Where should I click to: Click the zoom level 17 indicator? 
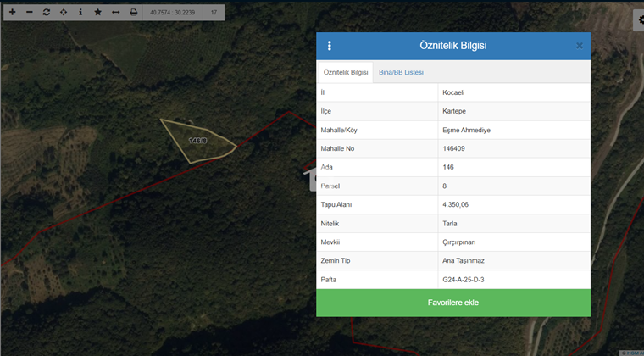point(214,13)
